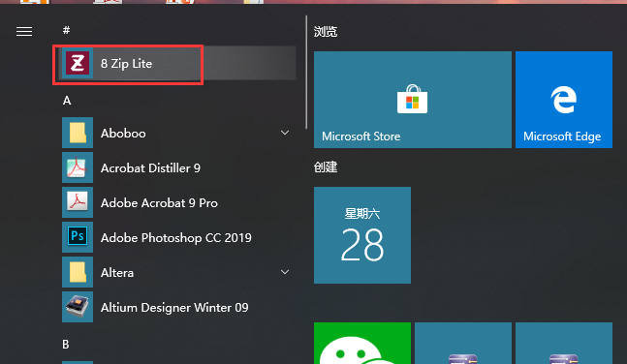This screenshot has width=627, height=364.
Task: Click the Altera folder icon
Action: (x=78, y=272)
